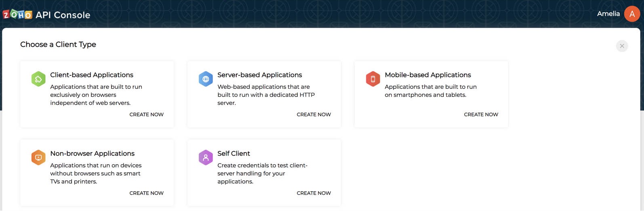Select the Non-browser Applications title

click(x=92, y=154)
